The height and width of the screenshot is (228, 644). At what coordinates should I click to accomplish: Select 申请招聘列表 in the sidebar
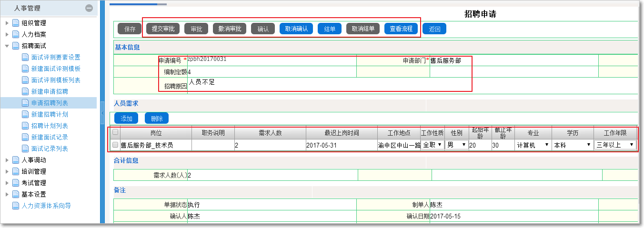tap(50, 103)
